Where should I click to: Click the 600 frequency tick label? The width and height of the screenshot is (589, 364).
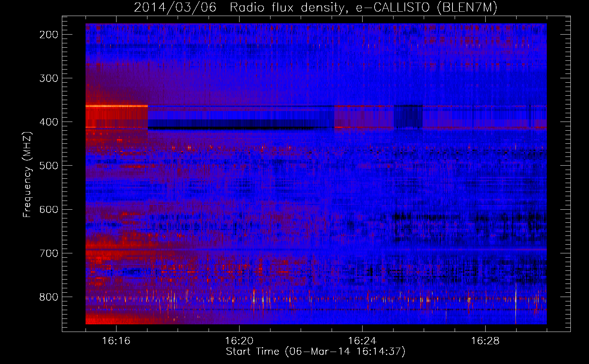pos(48,209)
